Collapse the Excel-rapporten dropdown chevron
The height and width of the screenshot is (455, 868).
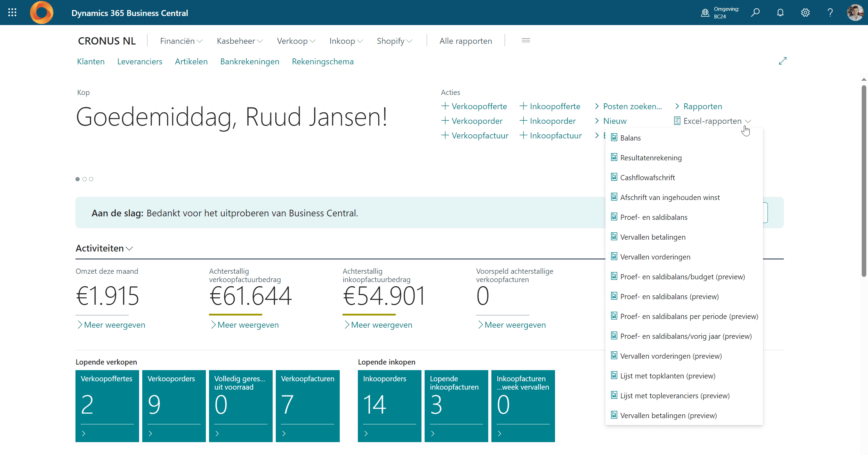(748, 121)
